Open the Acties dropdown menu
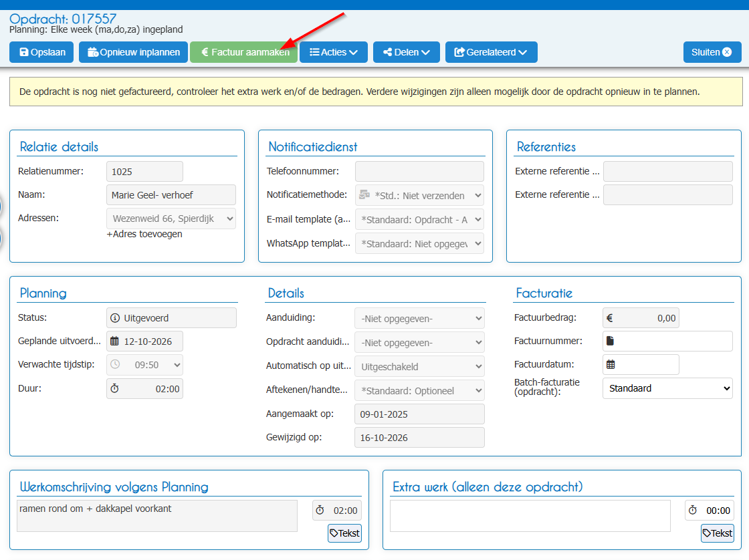Screen dimensions: 749x560 pos(334,52)
